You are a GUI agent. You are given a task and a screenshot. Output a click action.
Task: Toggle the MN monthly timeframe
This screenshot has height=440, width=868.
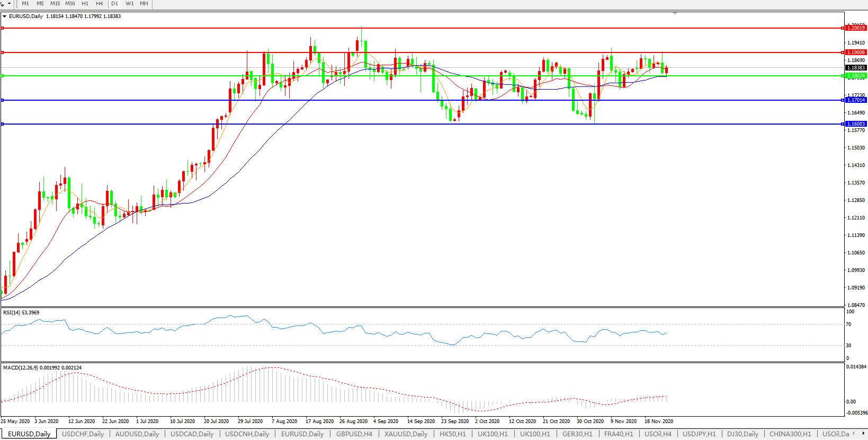tap(144, 4)
